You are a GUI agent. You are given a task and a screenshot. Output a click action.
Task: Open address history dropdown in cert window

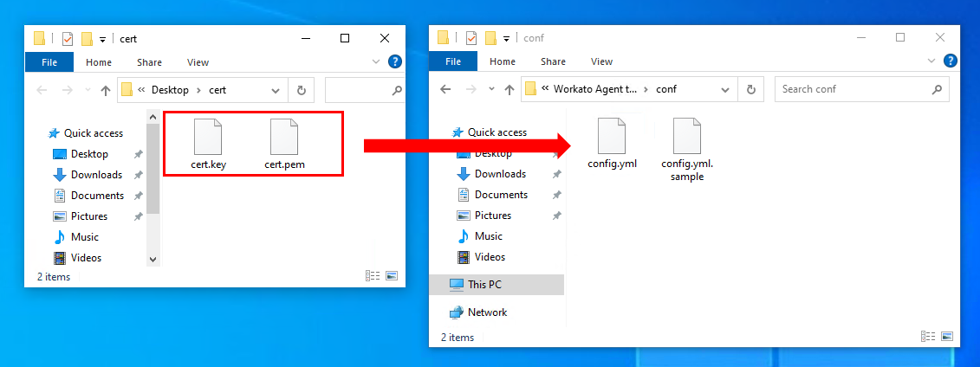[276, 91]
